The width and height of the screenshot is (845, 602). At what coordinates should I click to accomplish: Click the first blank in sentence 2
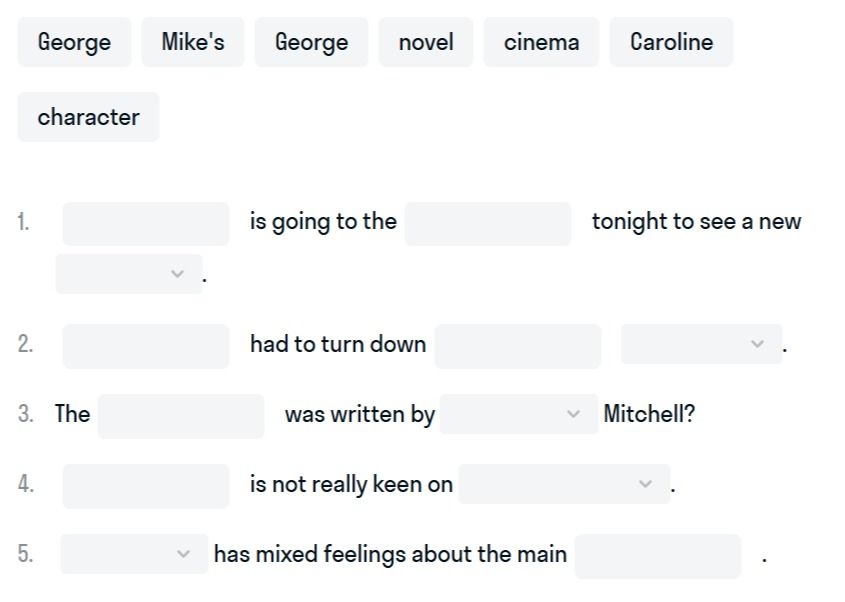[x=146, y=346]
